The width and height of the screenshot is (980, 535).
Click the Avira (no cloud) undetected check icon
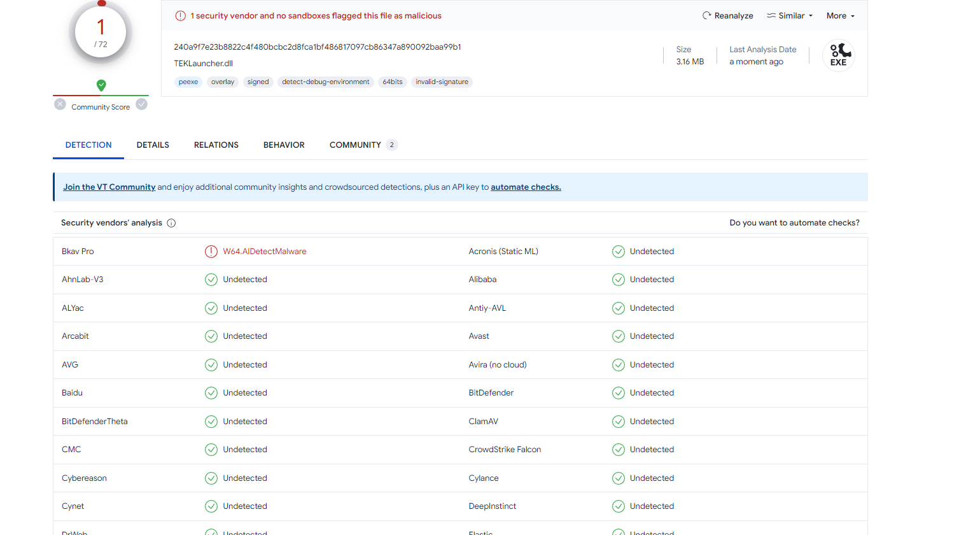click(x=619, y=365)
